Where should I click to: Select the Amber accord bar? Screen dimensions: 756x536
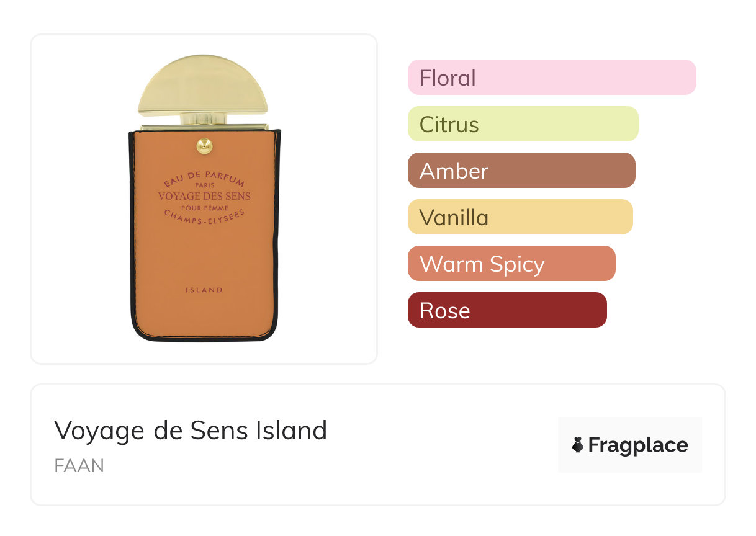521,171
